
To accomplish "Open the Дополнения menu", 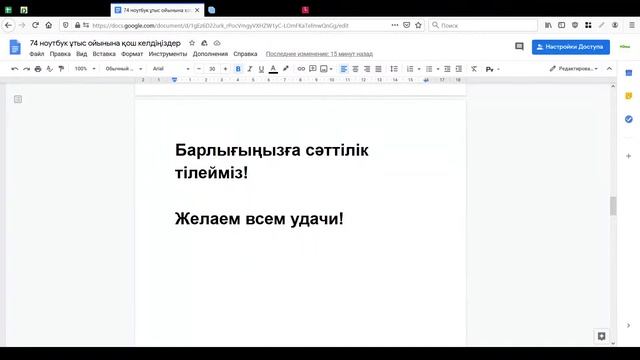I will tap(210, 54).
